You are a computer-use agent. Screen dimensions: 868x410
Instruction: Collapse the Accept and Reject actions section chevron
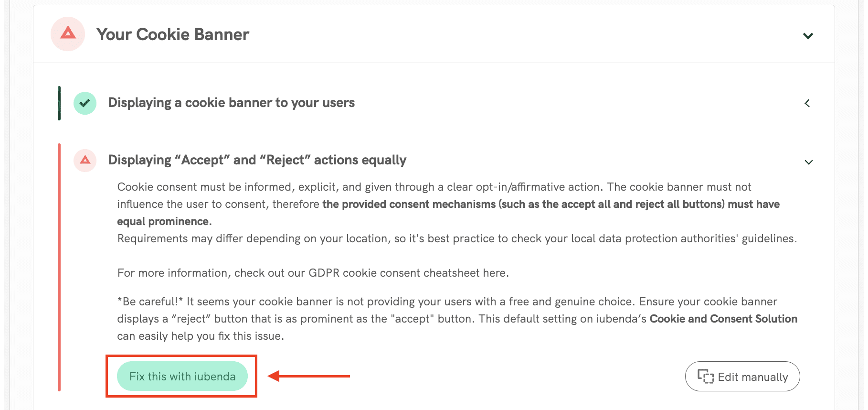[808, 162]
